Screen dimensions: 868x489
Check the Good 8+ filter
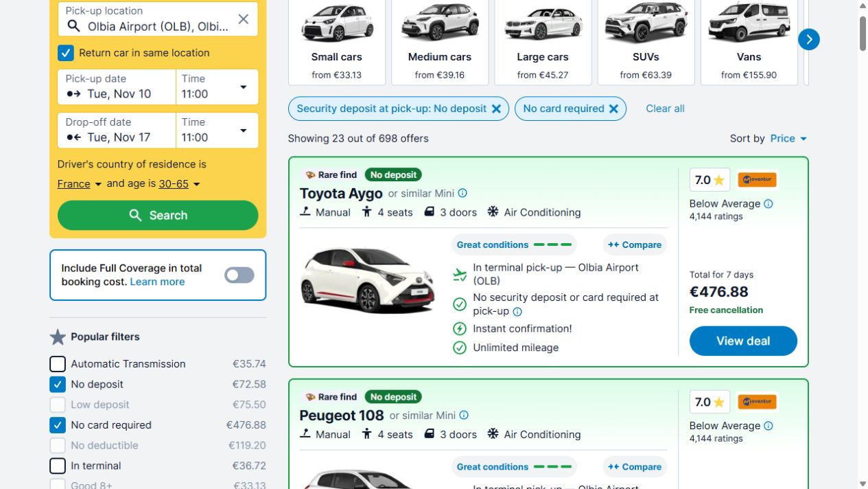[58, 484]
